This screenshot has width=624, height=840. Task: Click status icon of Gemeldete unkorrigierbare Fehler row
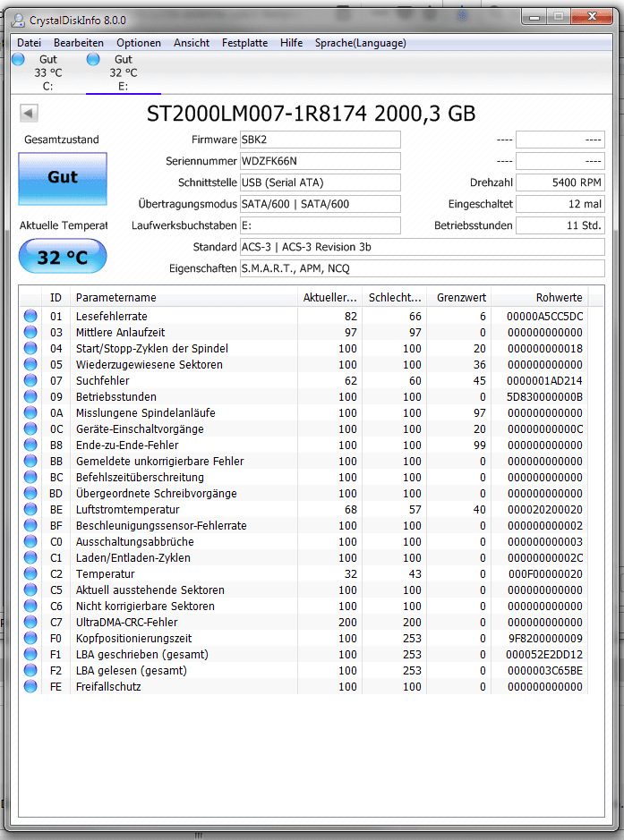[x=30, y=461]
